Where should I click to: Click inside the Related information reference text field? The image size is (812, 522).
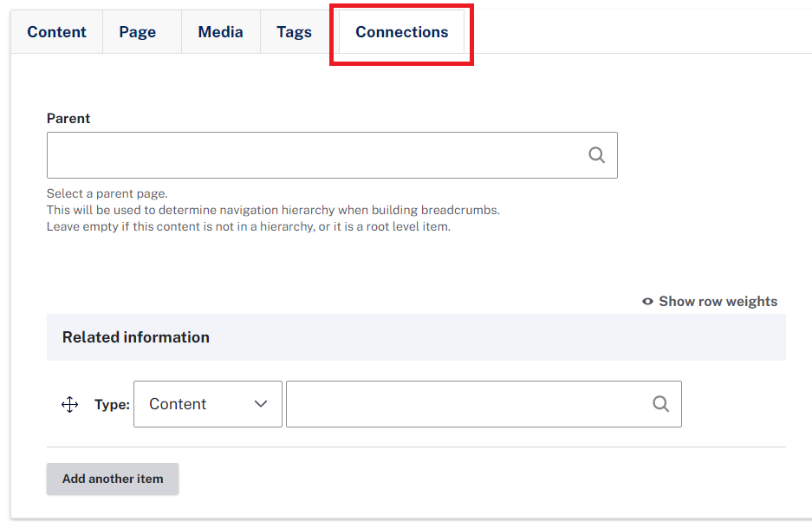click(484, 404)
